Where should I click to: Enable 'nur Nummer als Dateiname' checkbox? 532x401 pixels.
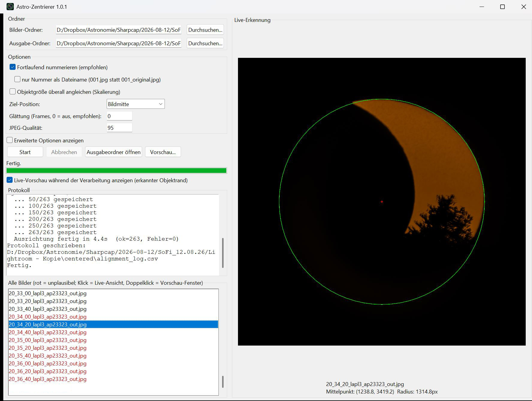tap(17, 79)
